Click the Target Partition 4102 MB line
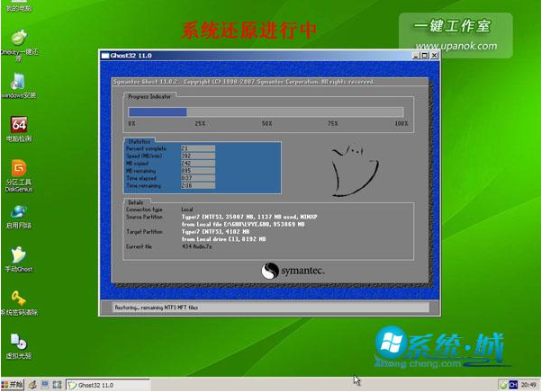 (215, 232)
